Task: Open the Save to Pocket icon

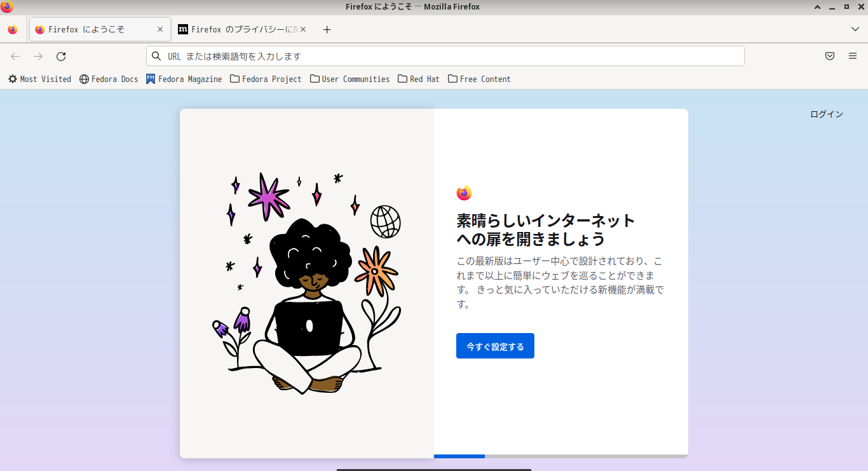Action: point(830,56)
